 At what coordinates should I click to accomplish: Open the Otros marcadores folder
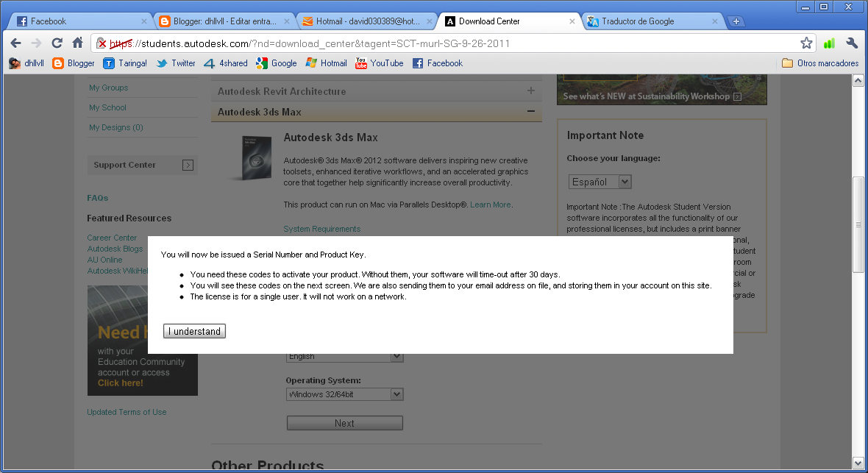point(820,63)
